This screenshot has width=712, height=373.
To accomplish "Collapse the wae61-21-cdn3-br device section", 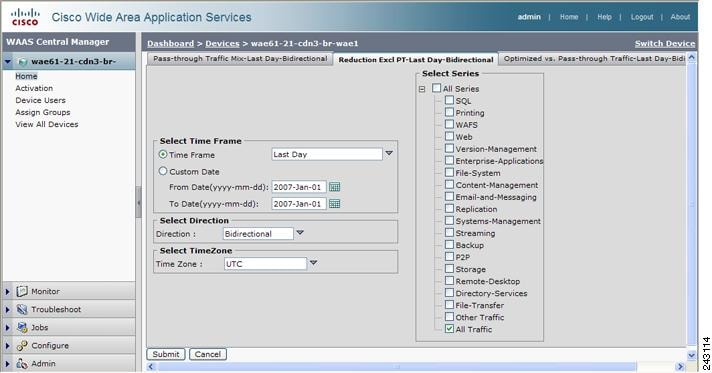I will 8,61.
